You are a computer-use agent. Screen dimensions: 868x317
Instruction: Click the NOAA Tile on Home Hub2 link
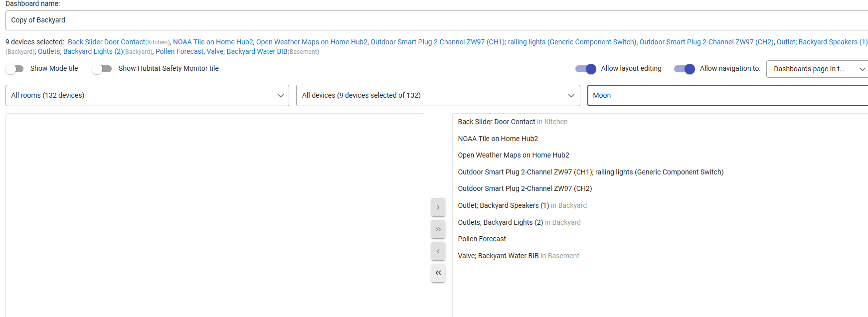coord(213,42)
